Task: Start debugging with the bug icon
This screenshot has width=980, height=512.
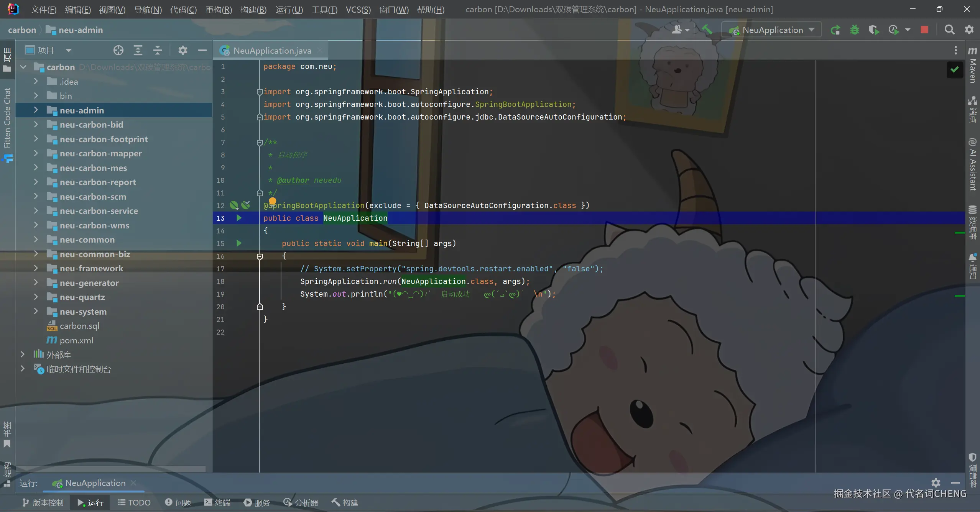Action: coord(855,30)
